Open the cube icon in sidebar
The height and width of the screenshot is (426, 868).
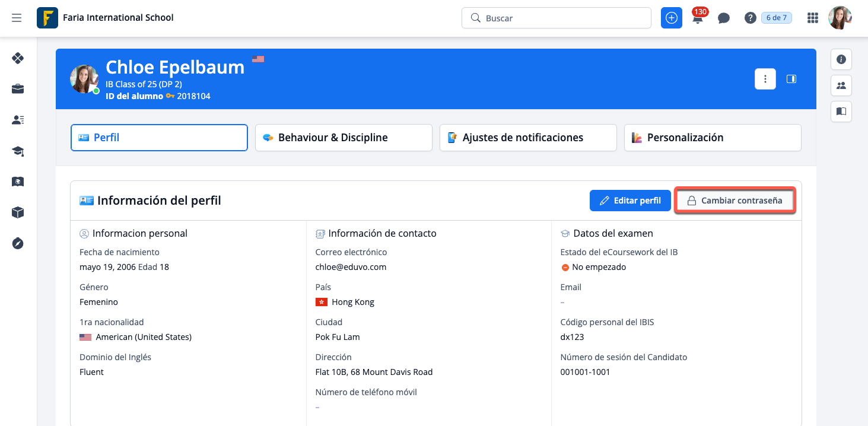point(18,212)
